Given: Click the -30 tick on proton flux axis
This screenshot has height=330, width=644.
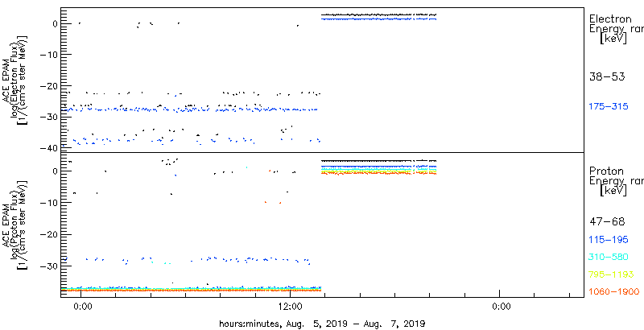Looking at the screenshot, I should tap(49, 266).
